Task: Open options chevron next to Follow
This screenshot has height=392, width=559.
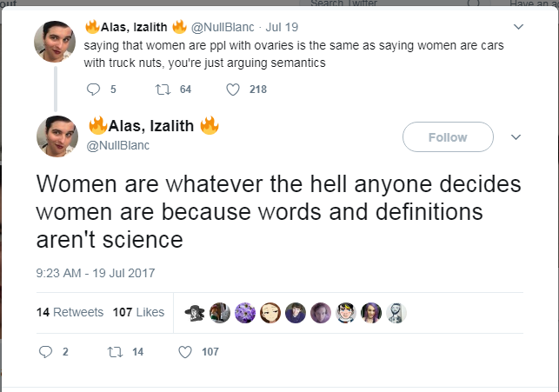Action: [516, 137]
